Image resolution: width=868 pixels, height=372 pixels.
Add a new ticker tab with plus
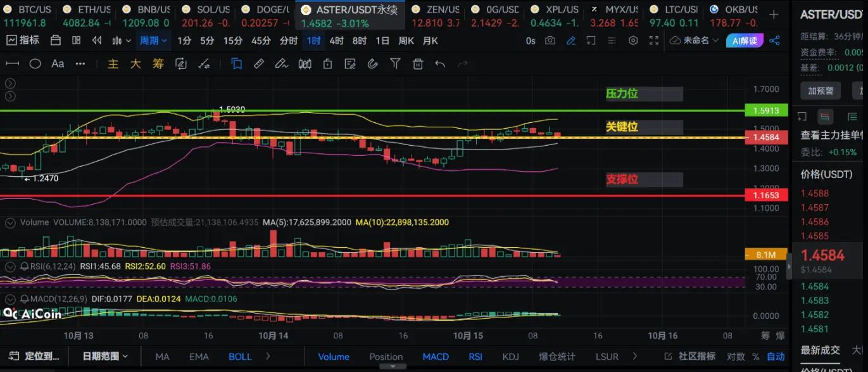[774, 14]
